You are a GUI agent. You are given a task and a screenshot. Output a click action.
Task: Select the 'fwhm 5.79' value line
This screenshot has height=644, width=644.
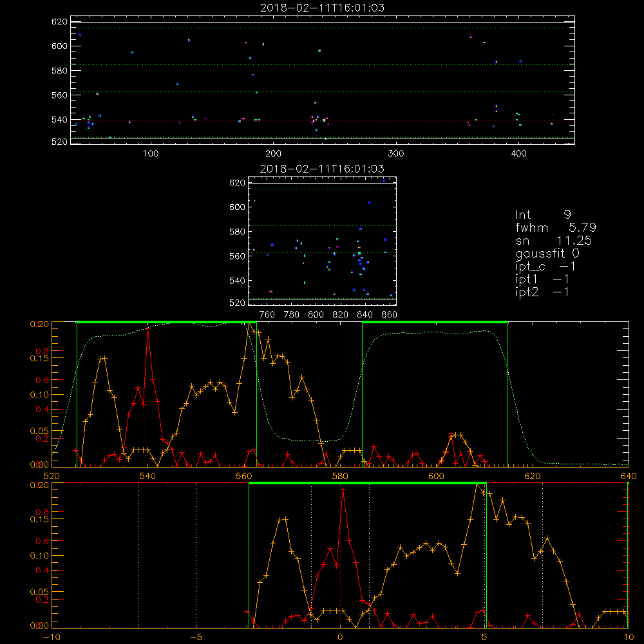click(556, 227)
